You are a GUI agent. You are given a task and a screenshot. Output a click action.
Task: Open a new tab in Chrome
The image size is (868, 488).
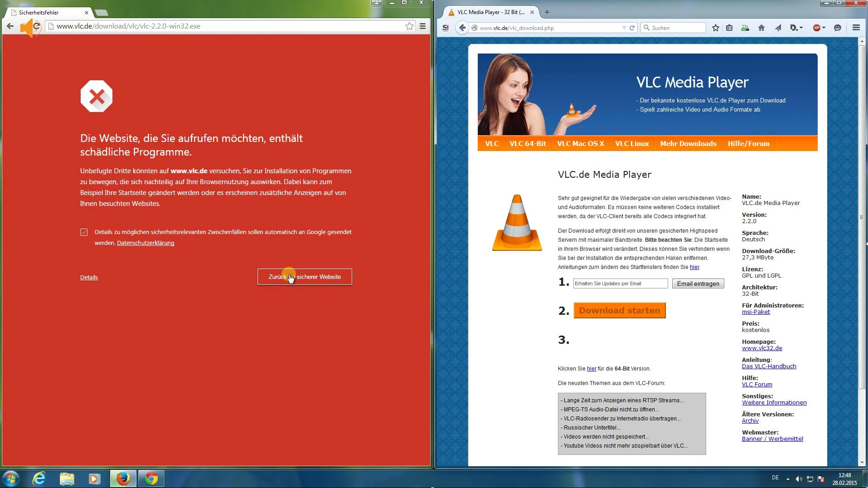pos(102,13)
